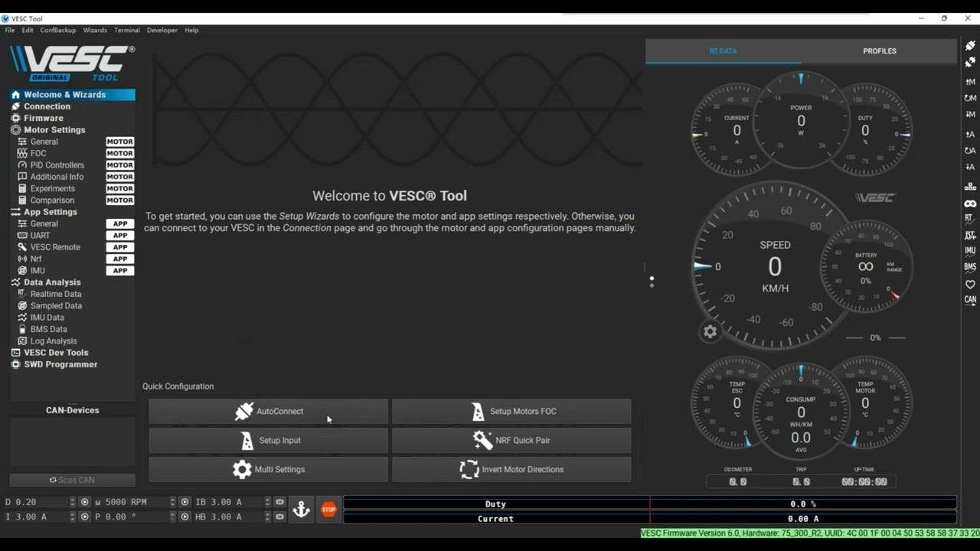Click the Disconnect unplugged icon in right toolbar
The image size is (980, 551).
[970, 62]
